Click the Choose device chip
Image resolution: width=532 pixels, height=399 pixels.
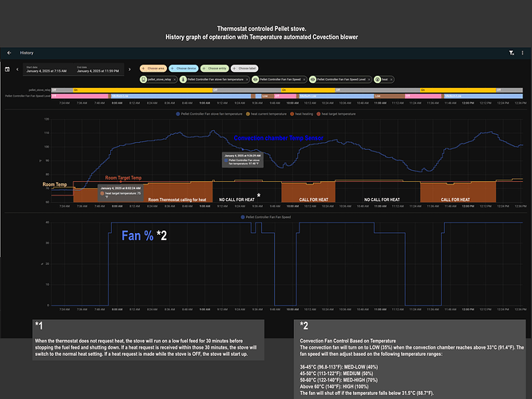click(184, 68)
